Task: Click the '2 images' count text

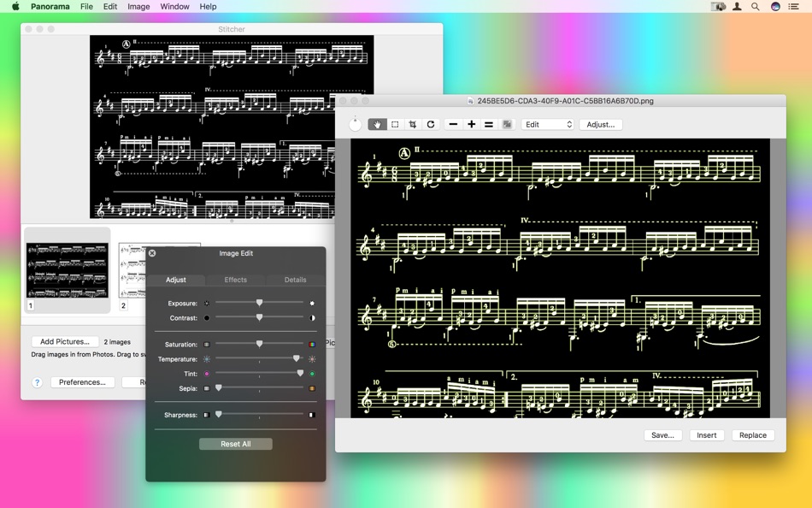Action: point(117,342)
